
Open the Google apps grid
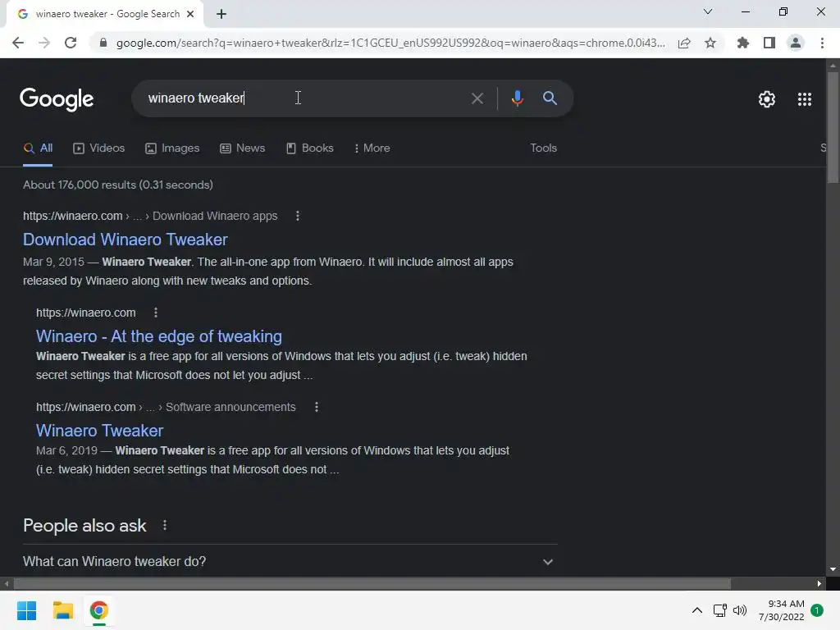805,99
